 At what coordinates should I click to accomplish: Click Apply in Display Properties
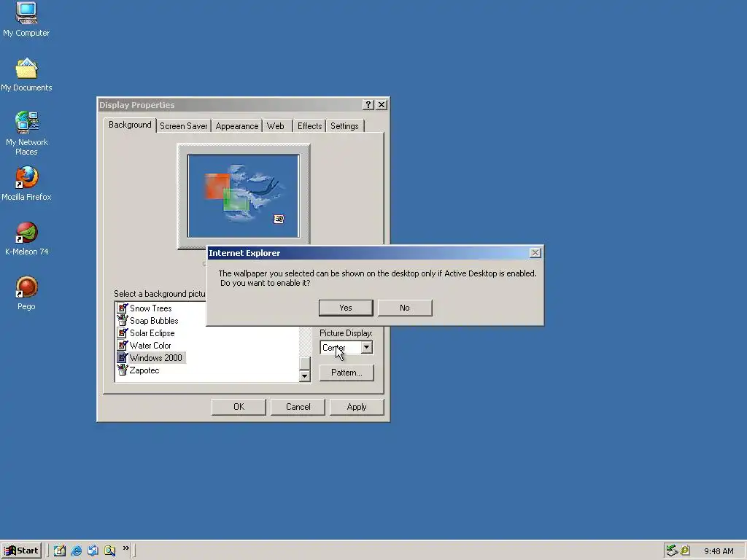[357, 407]
